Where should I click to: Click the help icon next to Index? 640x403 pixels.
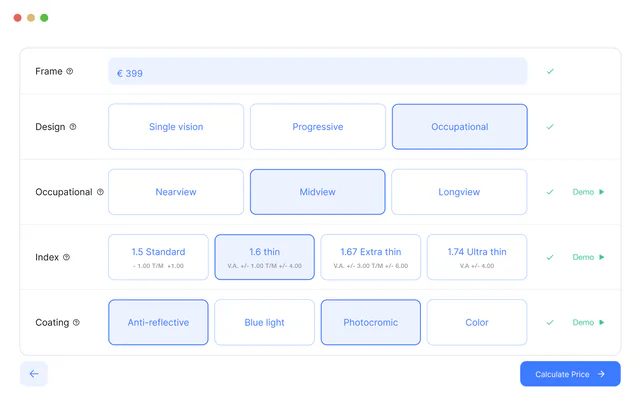tap(66, 257)
